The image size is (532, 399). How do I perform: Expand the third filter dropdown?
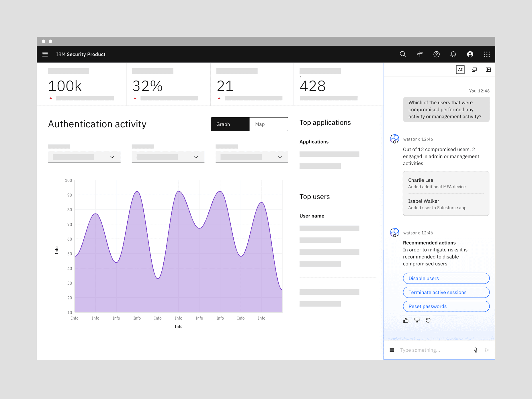tap(252, 157)
